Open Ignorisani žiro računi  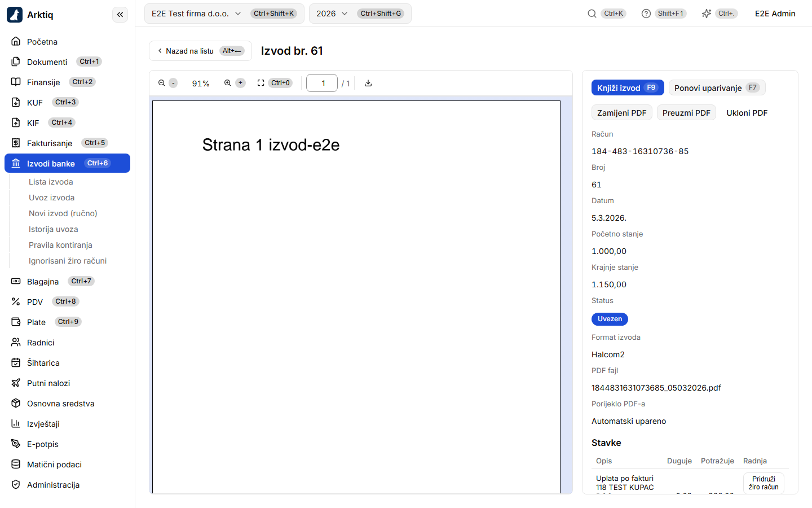coord(68,261)
